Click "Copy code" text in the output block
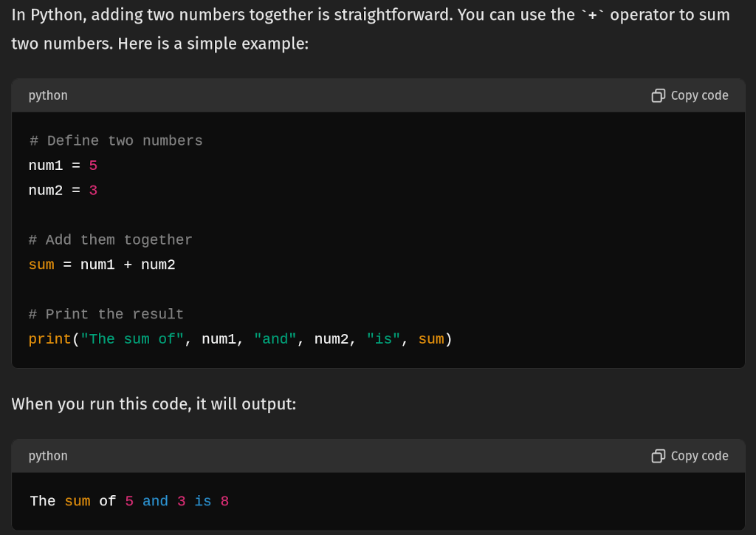This screenshot has height=535, width=756. click(x=700, y=456)
